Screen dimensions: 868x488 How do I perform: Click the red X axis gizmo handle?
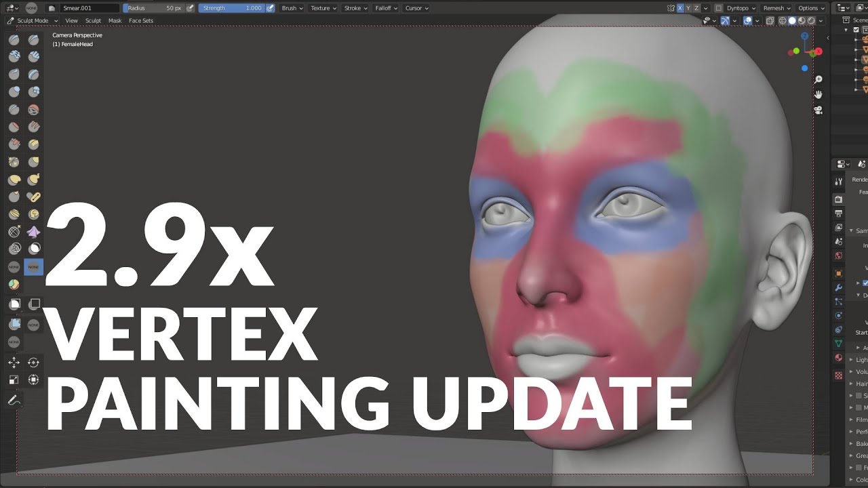click(x=818, y=52)
